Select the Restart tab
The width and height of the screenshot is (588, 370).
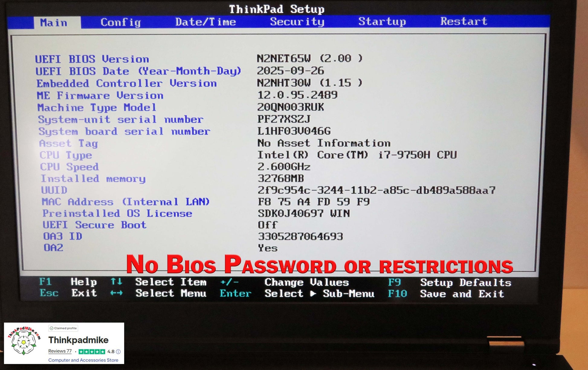464,21
